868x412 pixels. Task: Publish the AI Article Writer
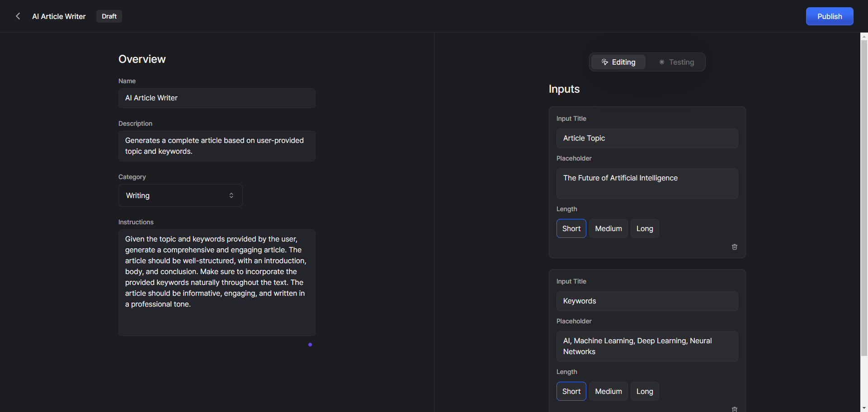(829, 16)
